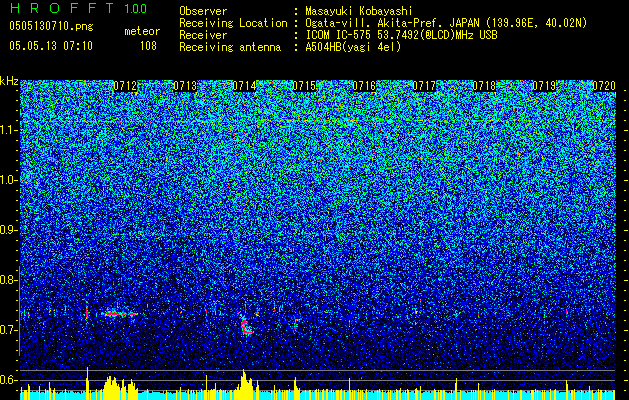Click the 0720 time marker
The width and height of the screenshot is (629, 400).
point(604,86)
